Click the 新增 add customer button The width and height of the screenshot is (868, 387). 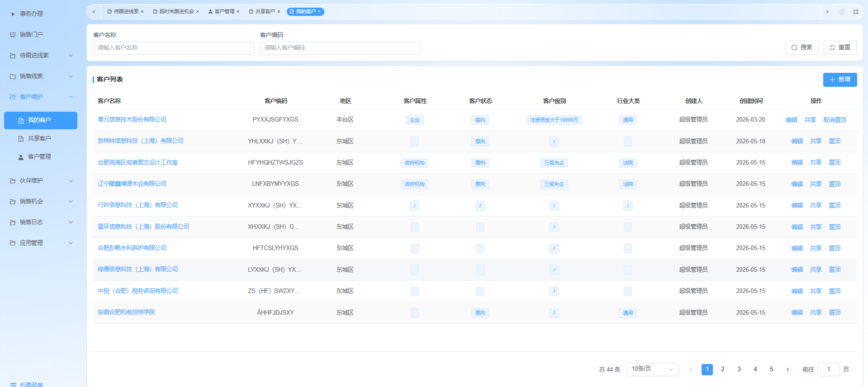[840, 80]
